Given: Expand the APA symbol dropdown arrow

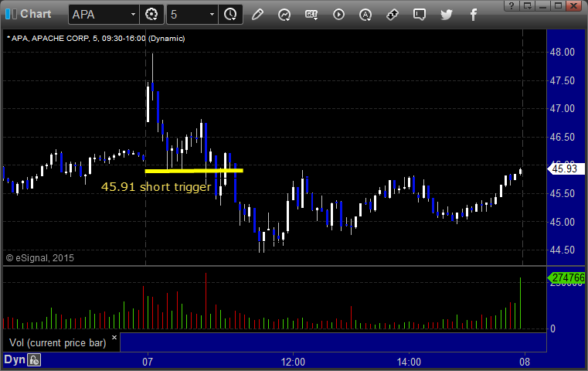Looking at the screenshot, I should 133,15.
